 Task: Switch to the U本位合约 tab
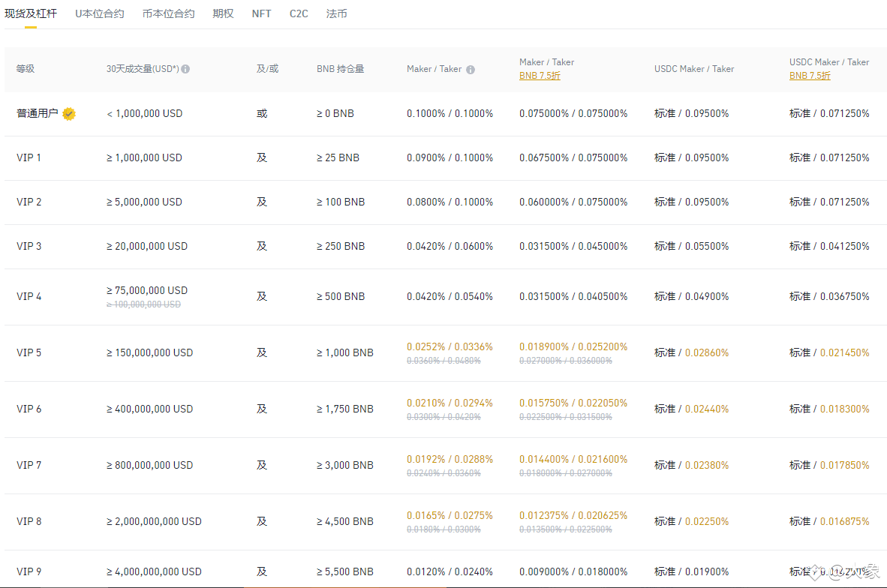click(100, 13)
